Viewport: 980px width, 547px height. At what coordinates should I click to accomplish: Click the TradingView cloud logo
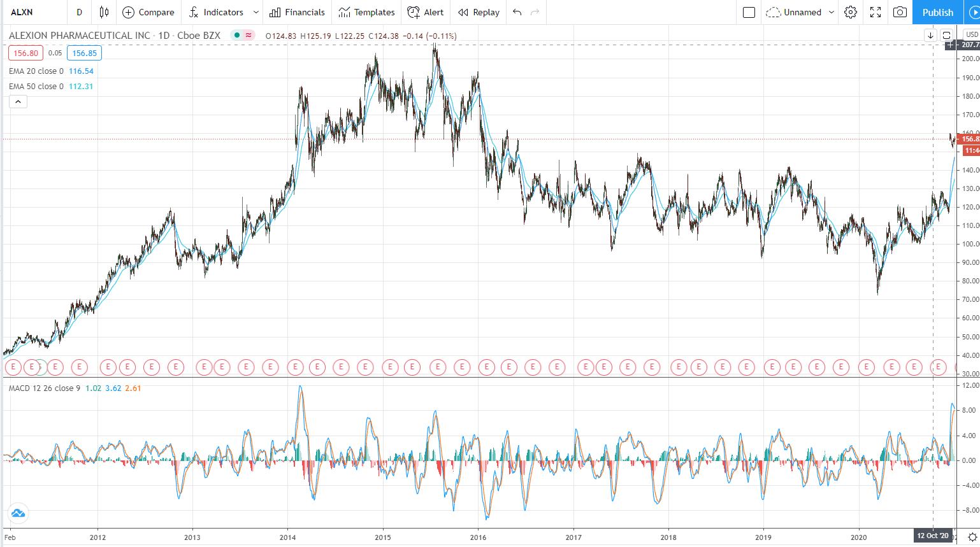(18, 513)
